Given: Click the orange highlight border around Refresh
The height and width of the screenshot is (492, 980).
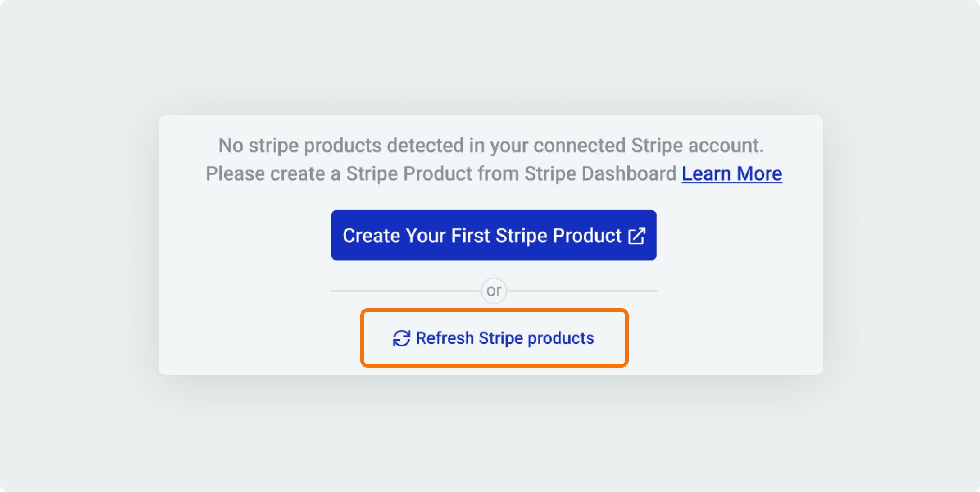Looking at the screenshot, I should click(494, 310).
